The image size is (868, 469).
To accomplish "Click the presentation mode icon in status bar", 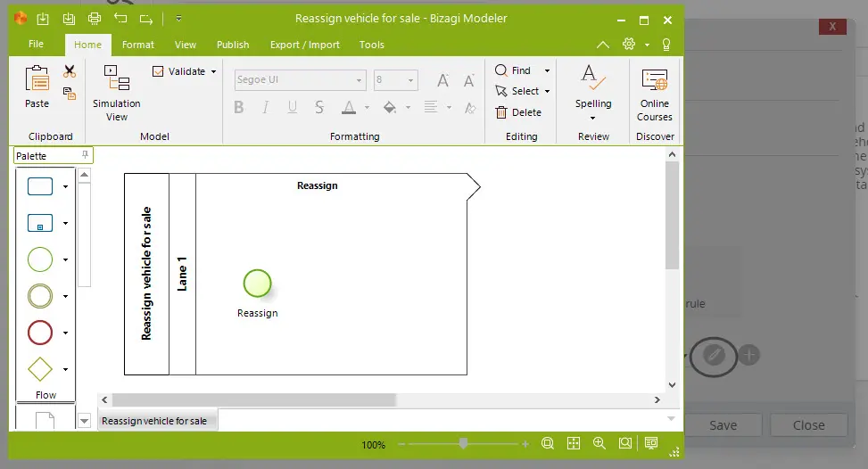I will point(651,443).
